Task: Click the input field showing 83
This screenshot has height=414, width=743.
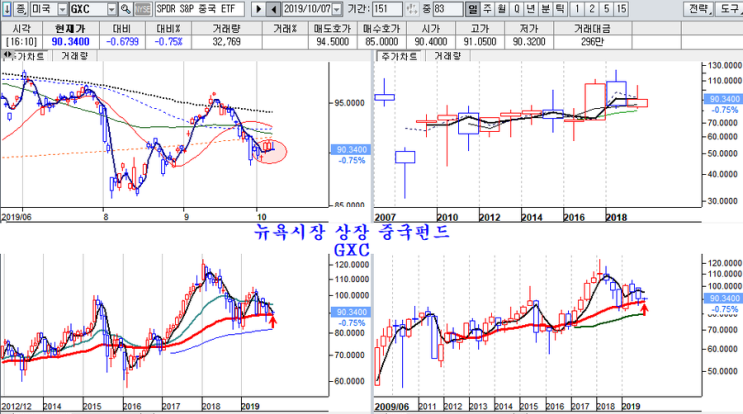Action: click(447, 9)
